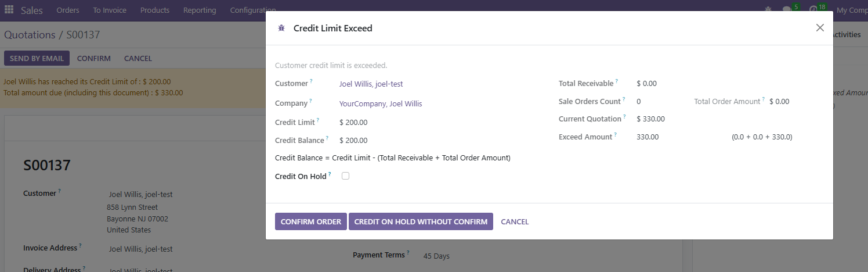Expand the Reporting menu

[x=200, y=10]
